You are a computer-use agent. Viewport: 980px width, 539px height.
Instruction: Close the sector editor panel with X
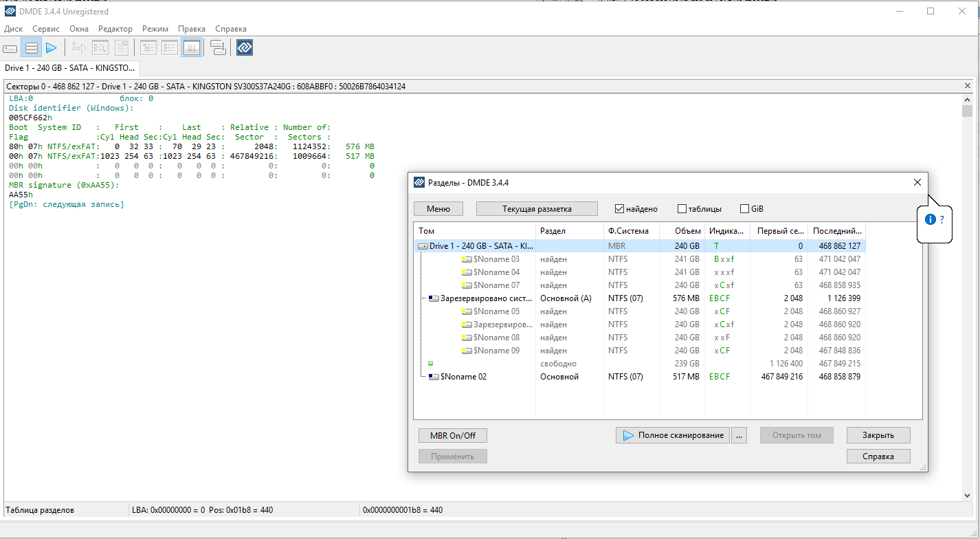[968, 87]
